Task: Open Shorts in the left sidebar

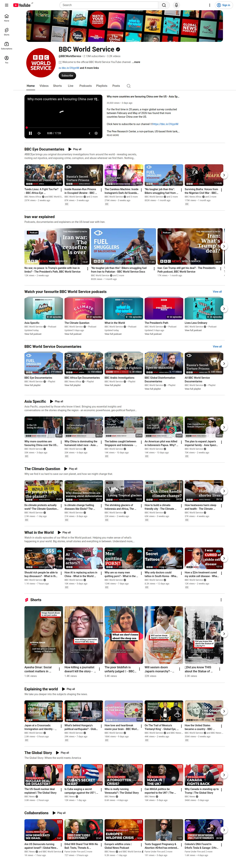Action: tap(6, 32)
